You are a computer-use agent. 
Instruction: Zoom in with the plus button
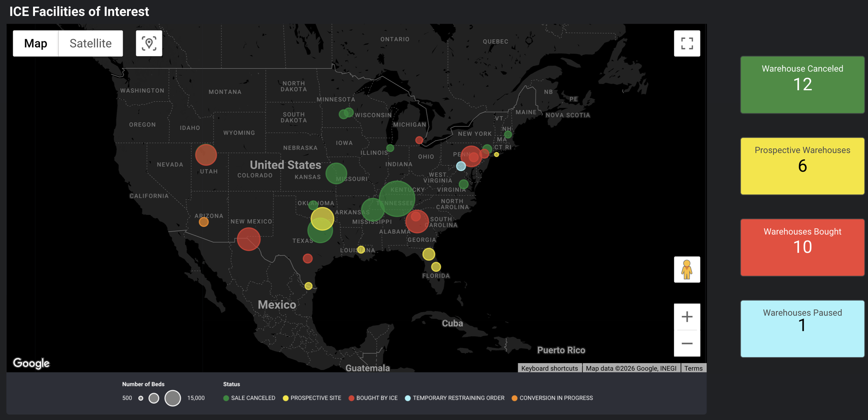[687, 317]
